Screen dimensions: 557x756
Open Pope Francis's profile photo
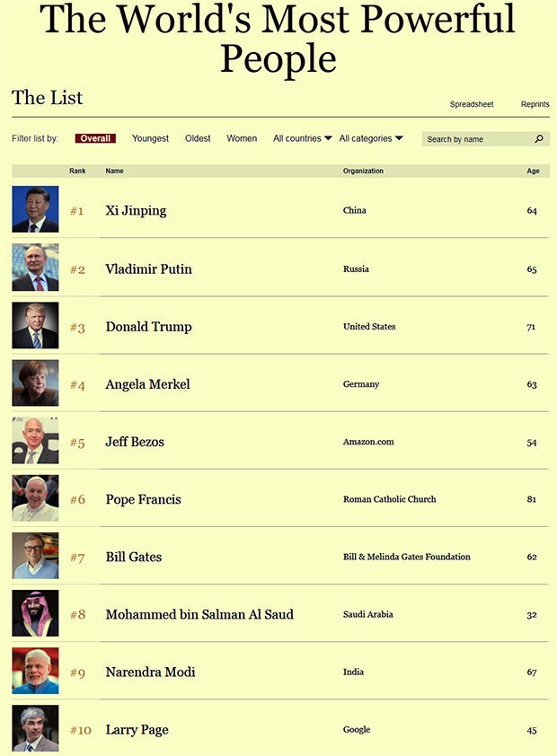pos(35,498)
